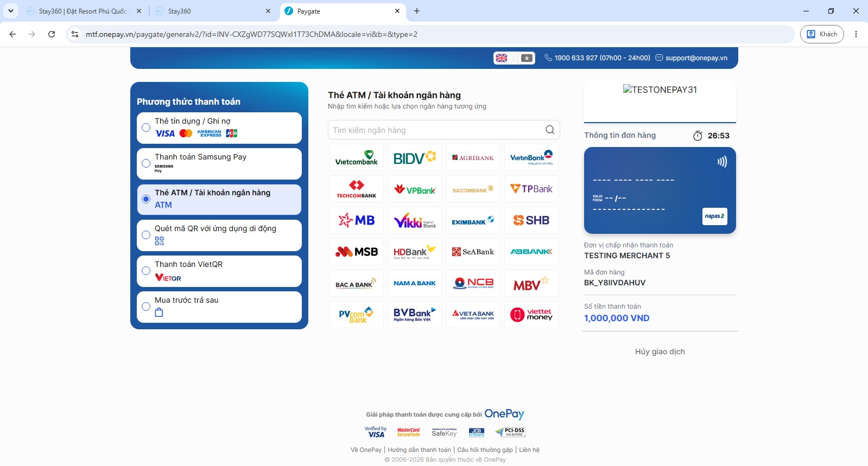Image resolution: width=868 pixels, height=466 pixels.
Task: Switch to Stay360 Đặt Resort tab
Action: coord(84,11)
